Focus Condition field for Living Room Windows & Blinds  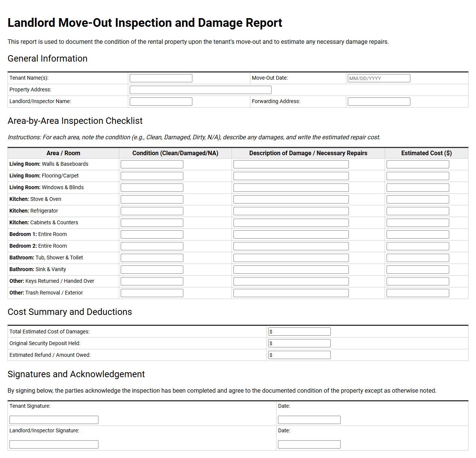pyautogui.click(x=152, y=188)
